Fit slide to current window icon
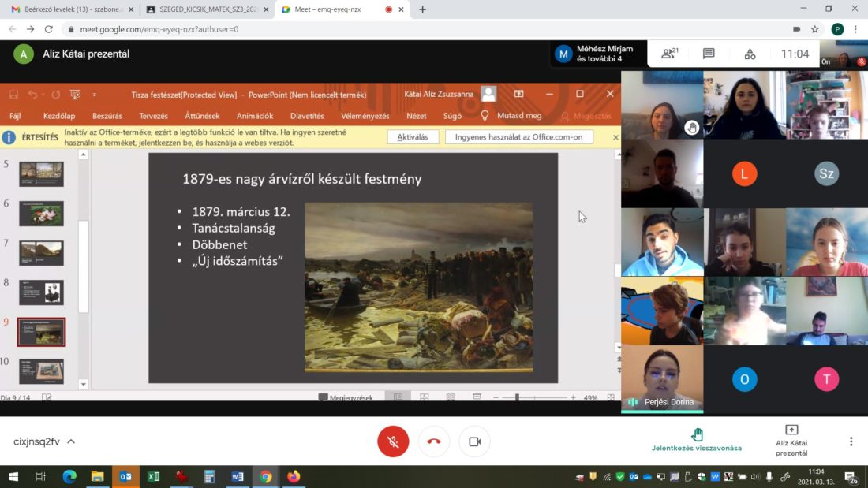The width and height of the screenshot is (868, 488). click(x=611, y=397)
